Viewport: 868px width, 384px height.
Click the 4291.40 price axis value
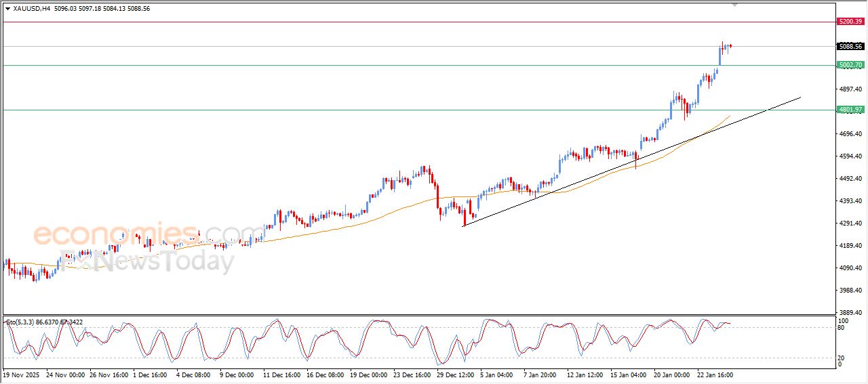(850, 223)
